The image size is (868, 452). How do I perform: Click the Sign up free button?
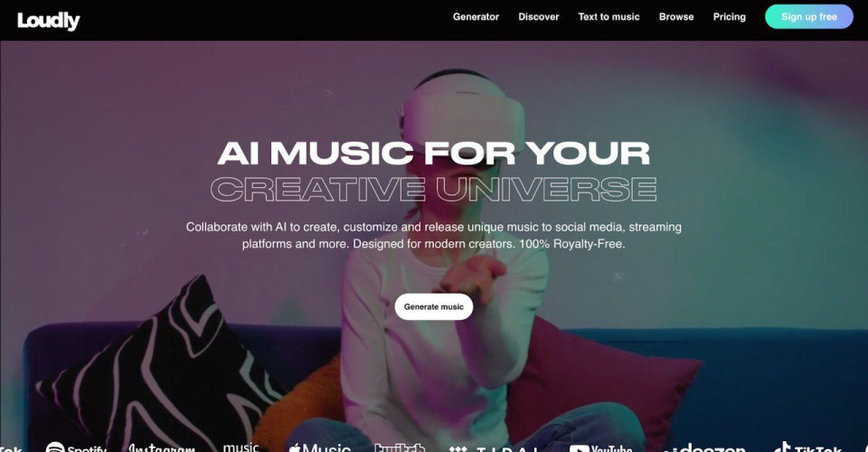pyautogui.click(x=809, y=16)
